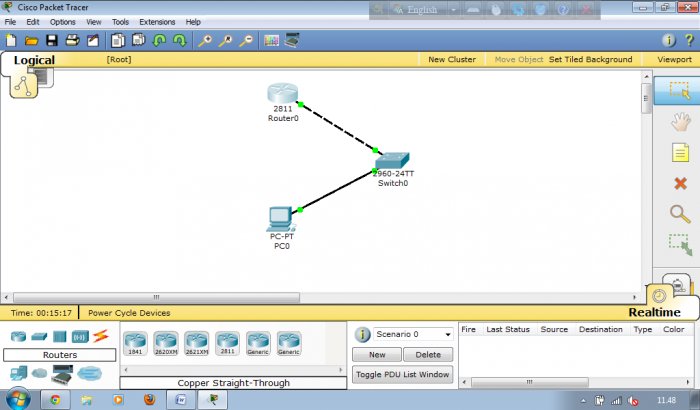
Task: Click the Viewport button
Action: (674, 59)
